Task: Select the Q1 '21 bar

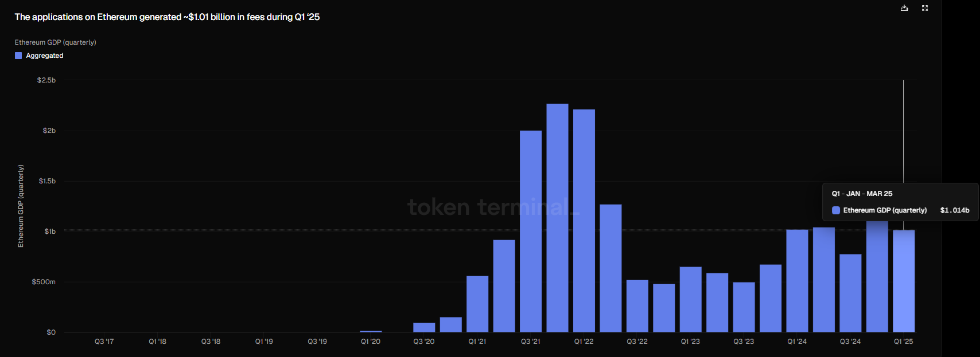Action: point(477,304)
